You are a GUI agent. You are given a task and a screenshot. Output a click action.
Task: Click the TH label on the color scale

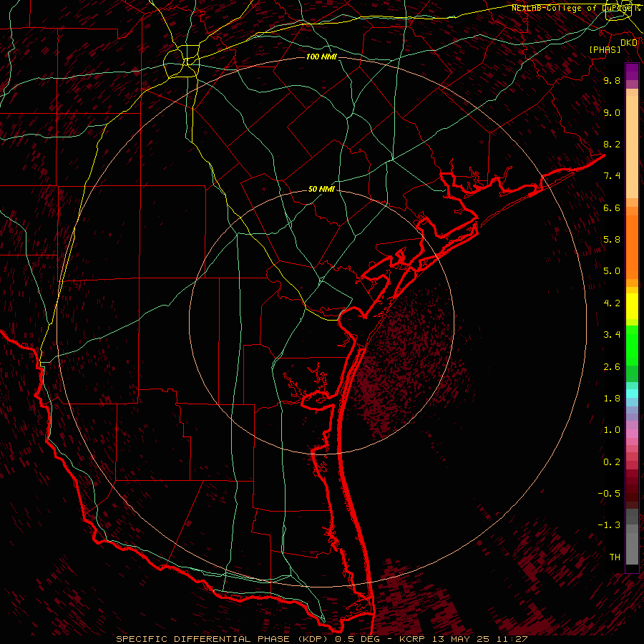click(615, 557)
